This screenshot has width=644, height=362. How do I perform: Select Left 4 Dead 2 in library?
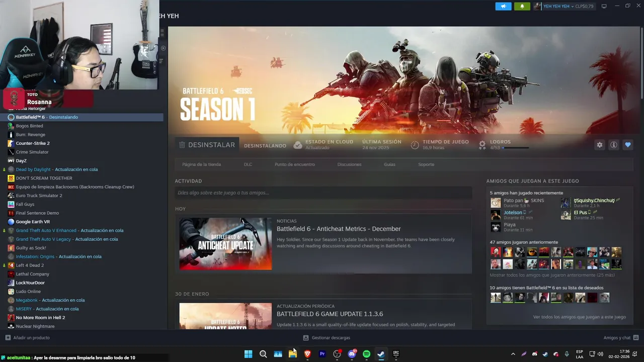[82, 265]
